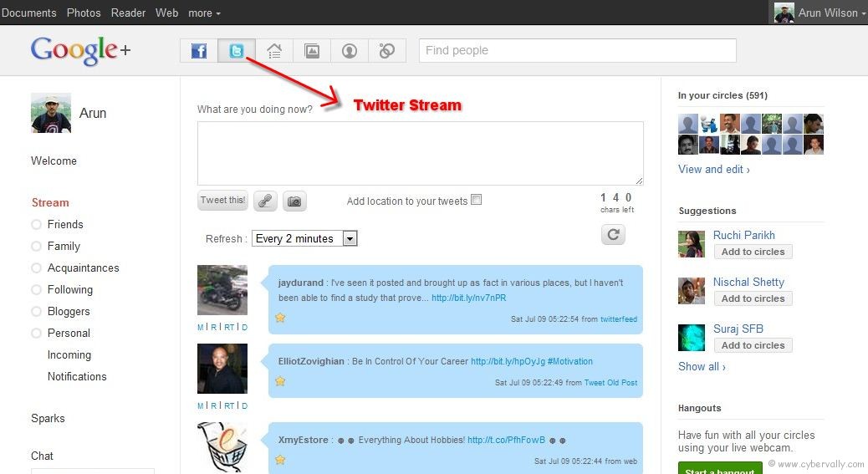Open Photos in the top bar
The height and width of the screenshot is (474, 868).
tap(84, 13)
